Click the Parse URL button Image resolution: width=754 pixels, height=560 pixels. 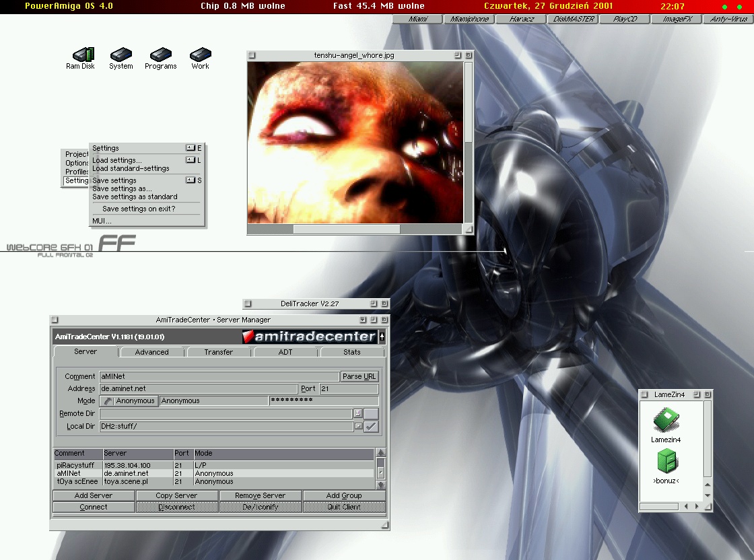[359, 376]
